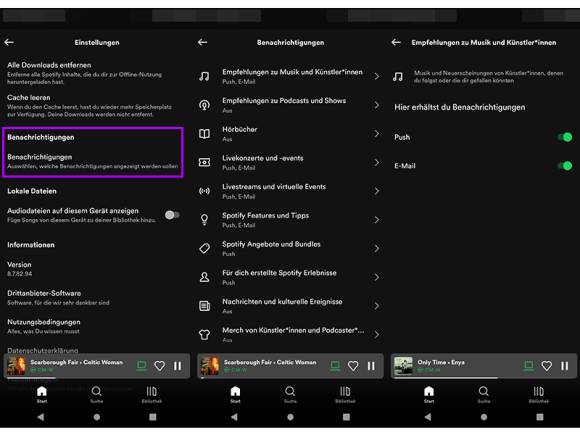The width and height of the screenshot is (580, 435).
Task: Tap Alle Downloads entfernen
Action: pos(92,73)
